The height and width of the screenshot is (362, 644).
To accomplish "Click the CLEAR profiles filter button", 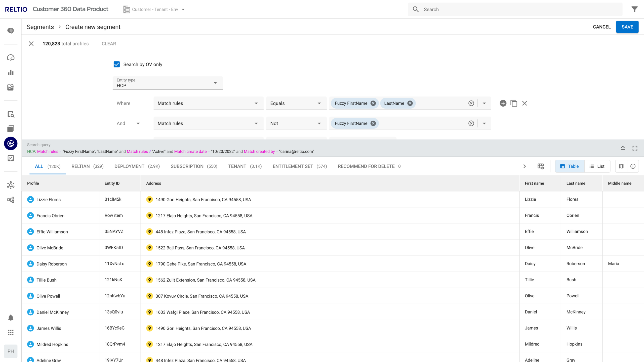I will (x=109, y=43).
